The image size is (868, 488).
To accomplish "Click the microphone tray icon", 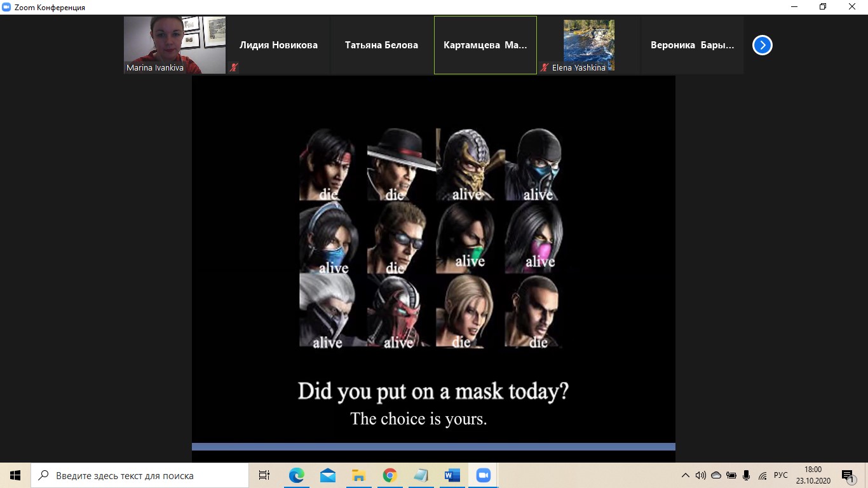I will click(x=747, y=475).
